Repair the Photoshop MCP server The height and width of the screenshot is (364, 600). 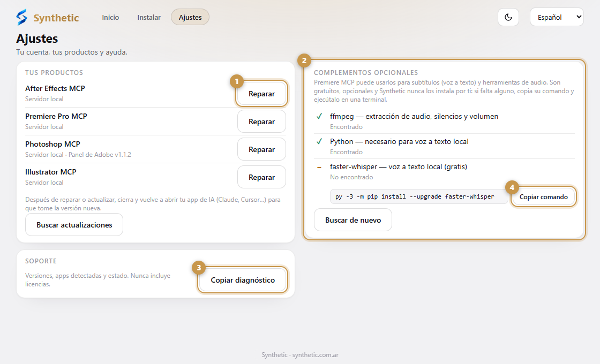[x=262, y=149]
